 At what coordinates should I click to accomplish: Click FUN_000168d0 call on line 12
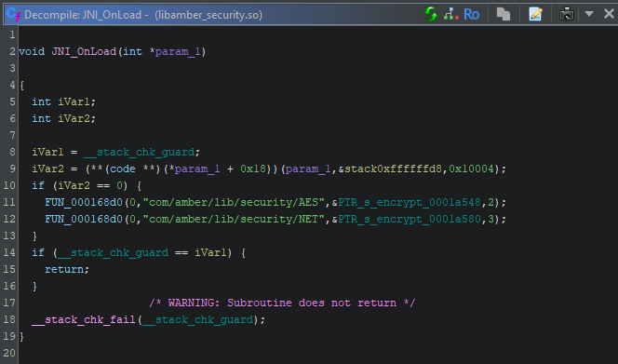pyautogui.click(x=84, y=219)
